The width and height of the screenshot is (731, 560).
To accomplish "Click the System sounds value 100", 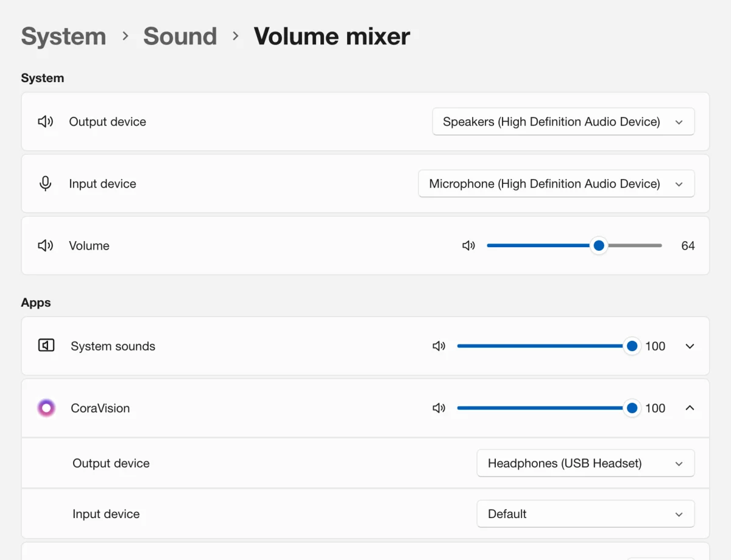I will click(655, 346).
